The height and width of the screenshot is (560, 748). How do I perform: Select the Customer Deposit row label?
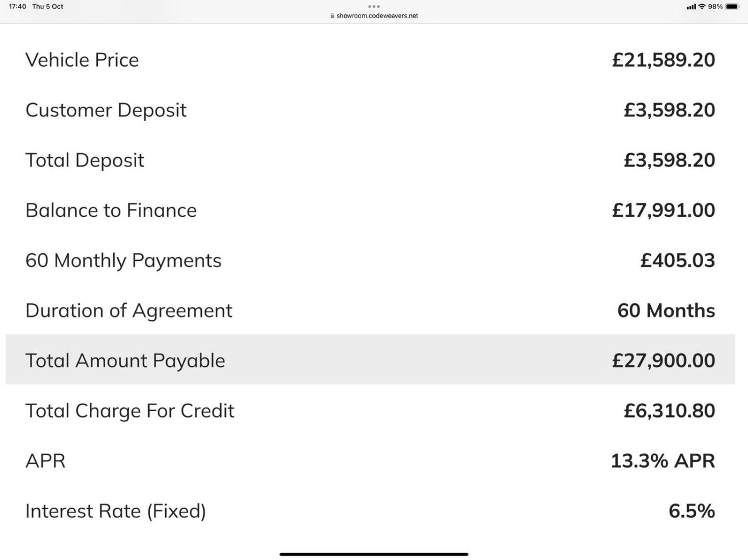[106, 110]
